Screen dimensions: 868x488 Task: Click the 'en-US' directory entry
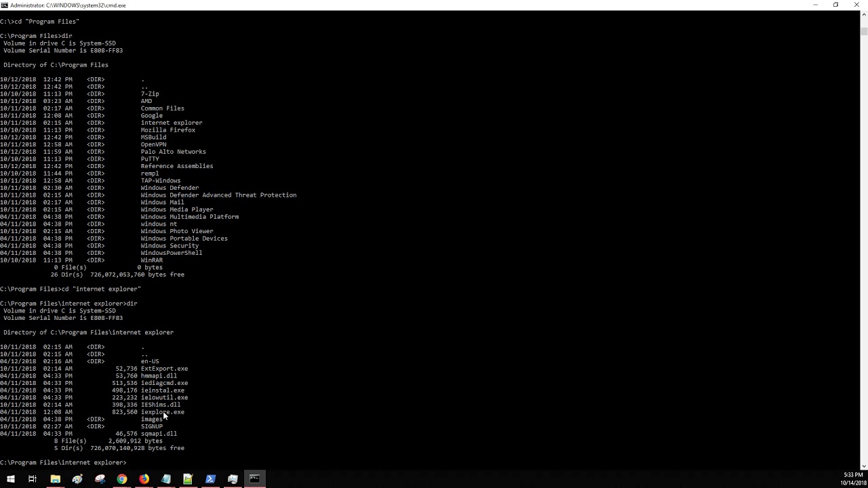tap(150, 361)
